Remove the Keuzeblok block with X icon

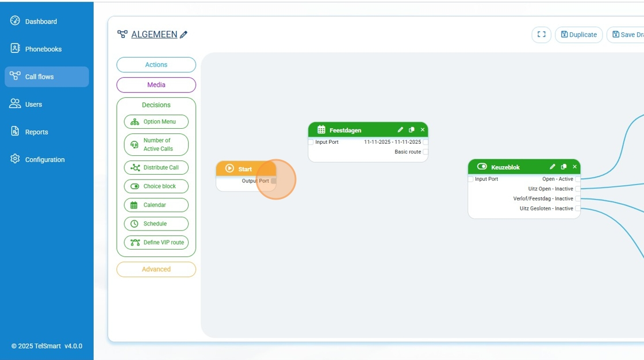(x=574, y=167)
